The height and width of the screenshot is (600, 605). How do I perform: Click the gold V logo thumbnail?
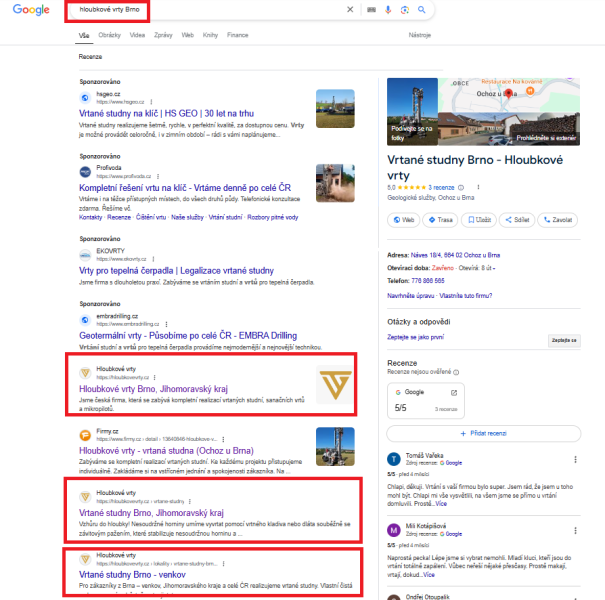[x=335, y=385]
